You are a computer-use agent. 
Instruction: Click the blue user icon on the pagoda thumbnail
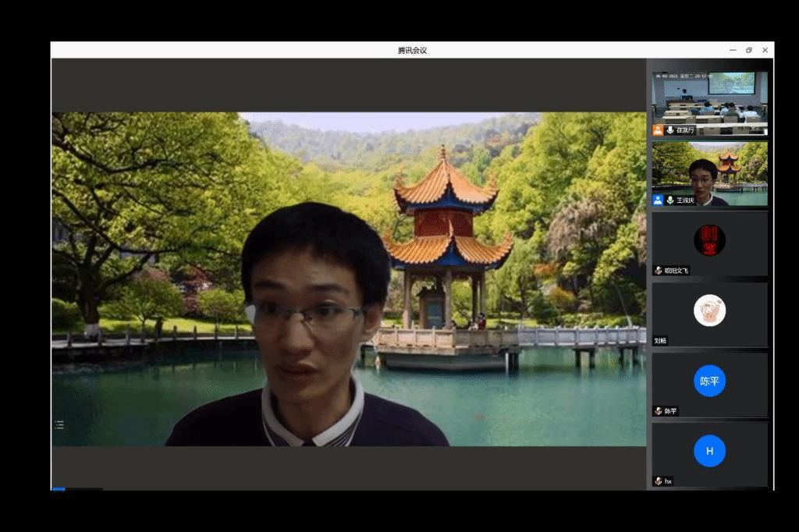click(658, 200)
